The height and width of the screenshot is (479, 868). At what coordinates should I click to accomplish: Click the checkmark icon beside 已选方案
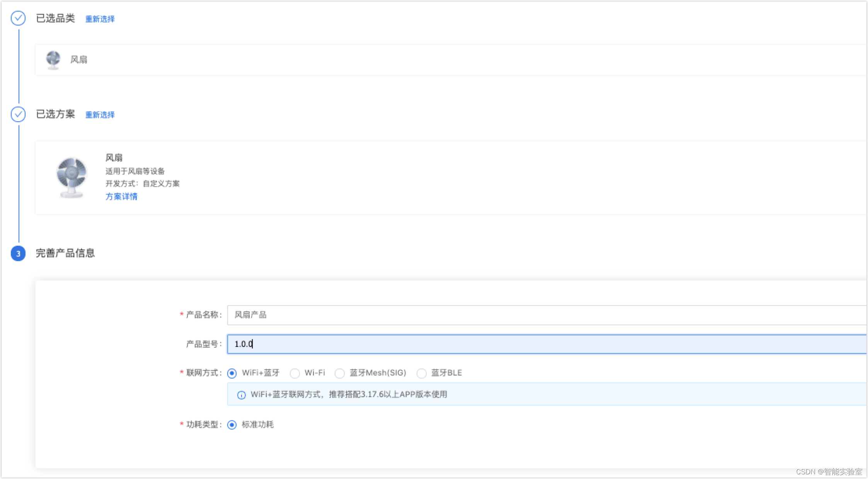click(18, 114)
